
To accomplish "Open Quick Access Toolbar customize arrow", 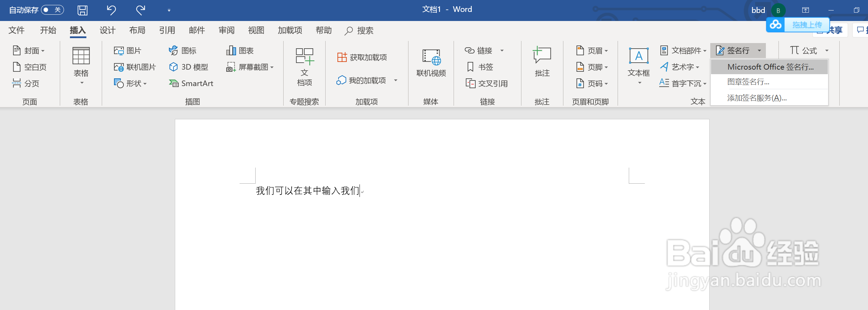I will (169, 10).
